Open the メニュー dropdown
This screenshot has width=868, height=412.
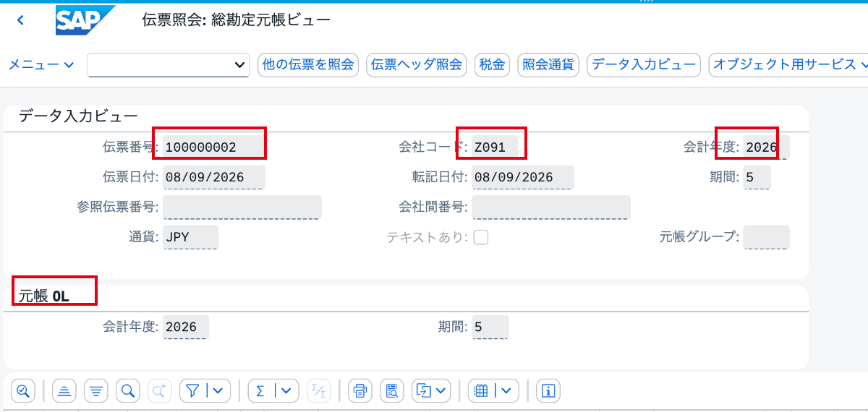pyautogui.click(x=41, y=64)
